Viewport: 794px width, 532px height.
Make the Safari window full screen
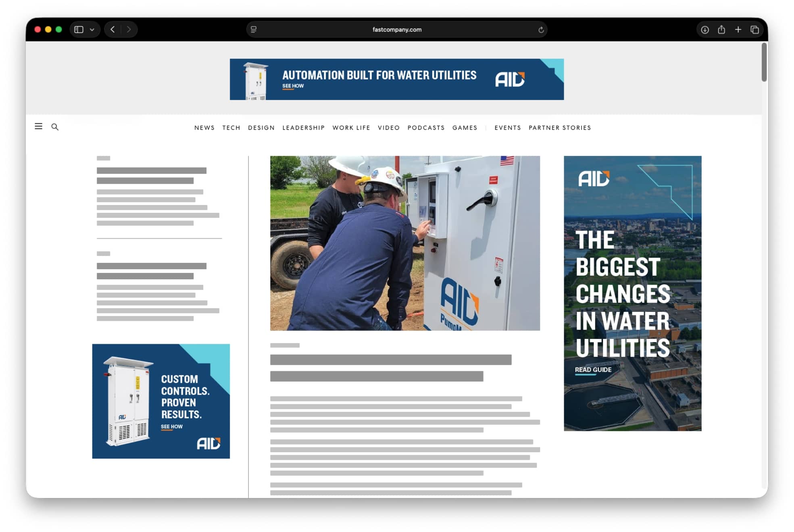point(59,29)
